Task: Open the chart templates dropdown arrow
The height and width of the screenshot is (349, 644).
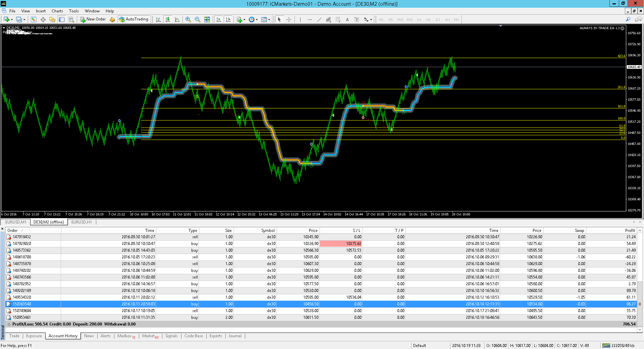Action: (269, 19)
